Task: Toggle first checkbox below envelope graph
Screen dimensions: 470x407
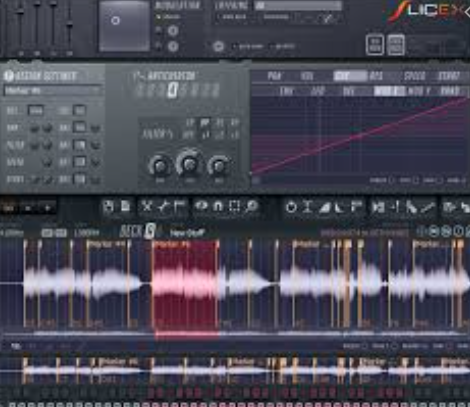Action: 391,180
